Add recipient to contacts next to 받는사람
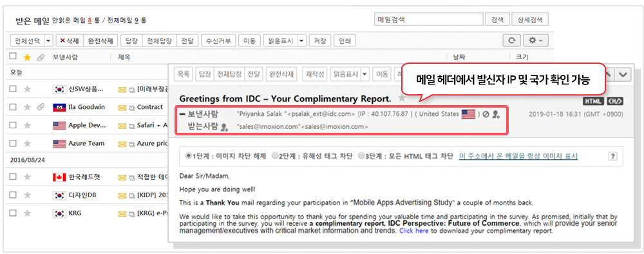 tap(224, 128)
